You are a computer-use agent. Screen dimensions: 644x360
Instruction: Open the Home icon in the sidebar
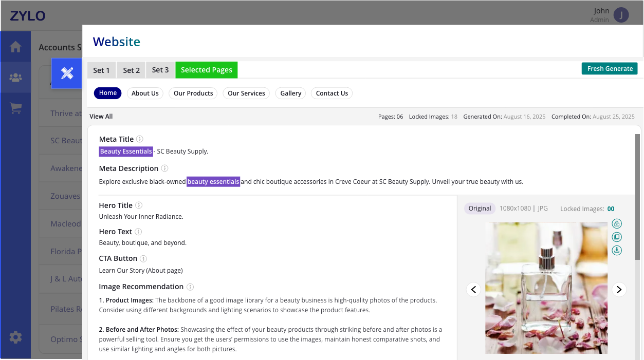[15, 47]
